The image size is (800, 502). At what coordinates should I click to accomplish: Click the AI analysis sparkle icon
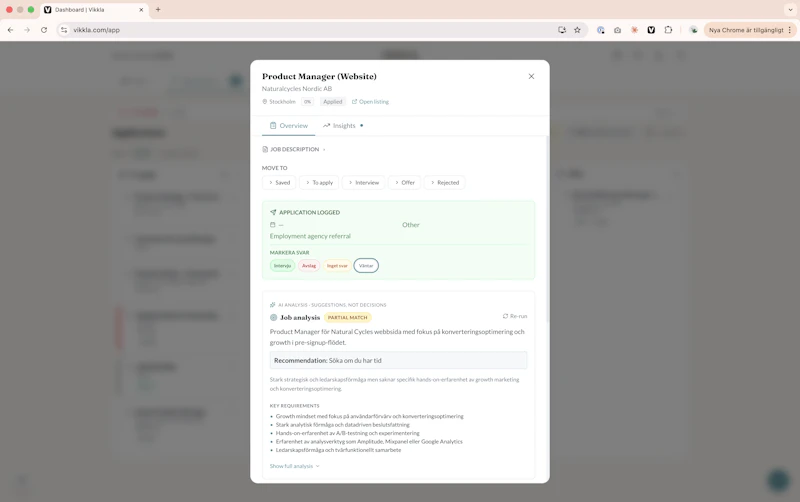272,305
